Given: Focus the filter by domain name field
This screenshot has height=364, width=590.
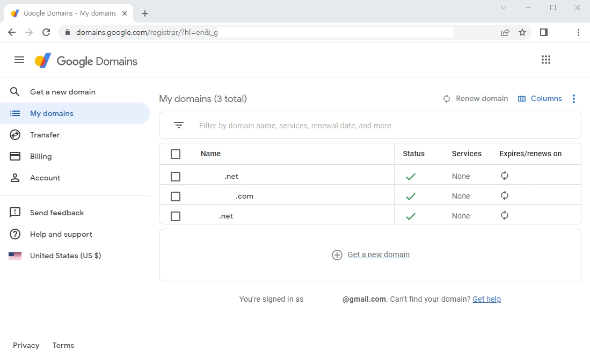Looking at the screenshot, I should pos(370,125).
